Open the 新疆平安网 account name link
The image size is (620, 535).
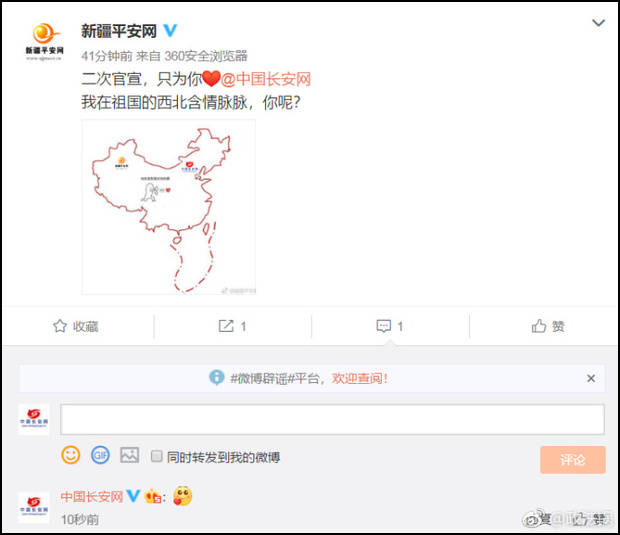(x=119, y=31)
